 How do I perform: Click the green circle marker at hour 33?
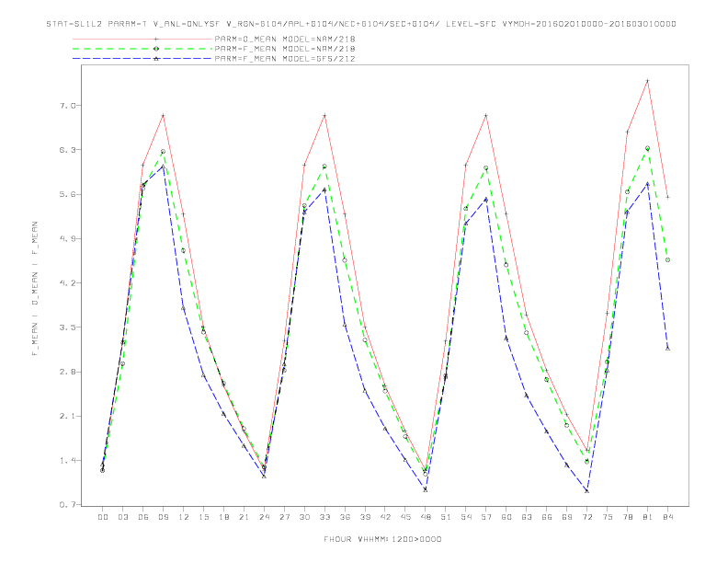(x=324, y=167)
